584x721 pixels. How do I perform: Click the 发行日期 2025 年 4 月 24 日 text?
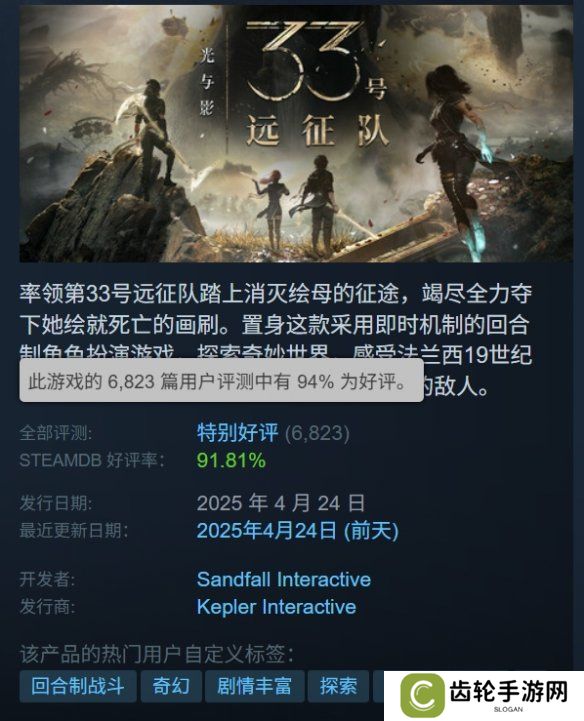(281, 503)
